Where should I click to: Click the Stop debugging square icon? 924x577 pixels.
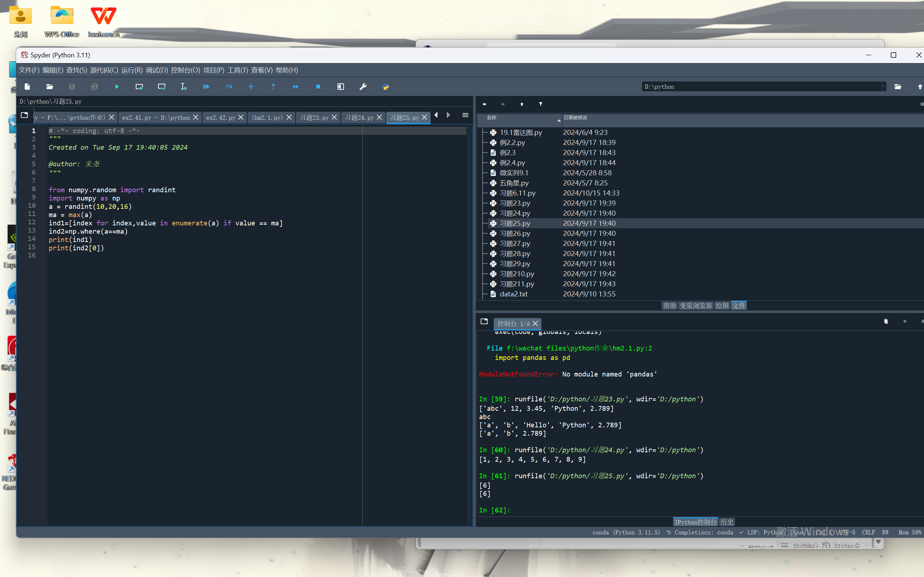(x=318, y=87)
